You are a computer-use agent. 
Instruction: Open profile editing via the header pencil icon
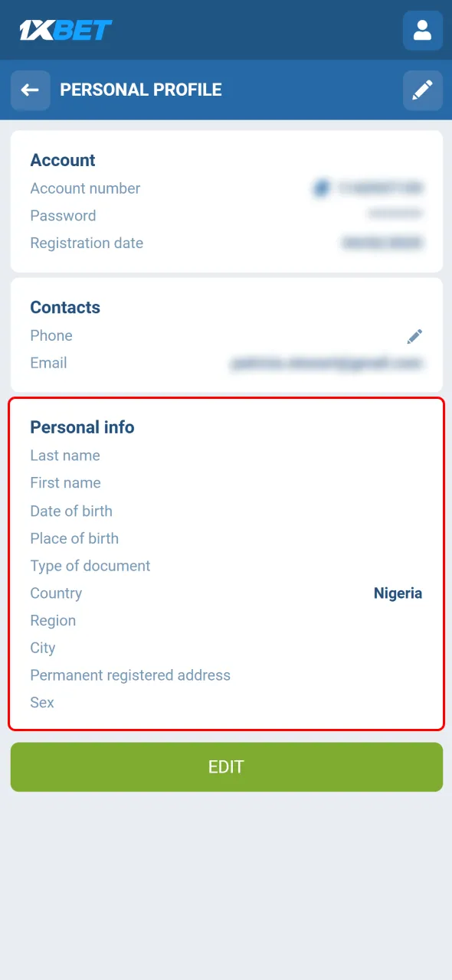[423, 90]
